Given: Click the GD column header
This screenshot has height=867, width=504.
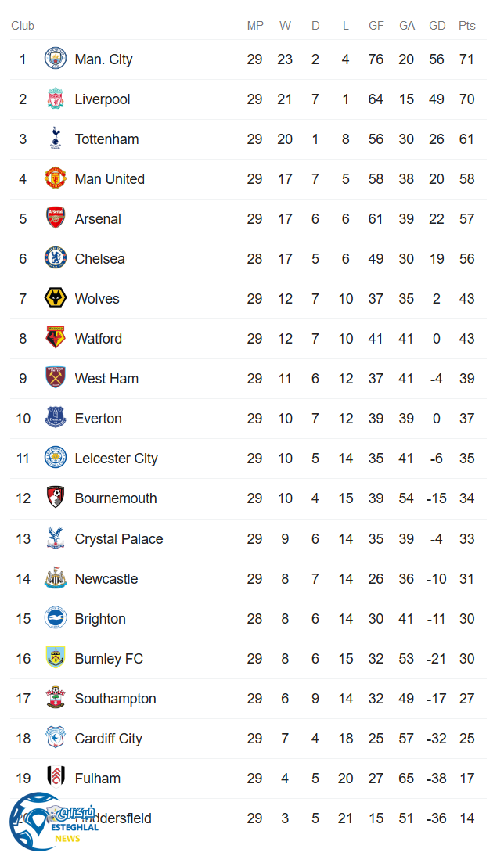Looking at the screenshot, I should point(437,26).
